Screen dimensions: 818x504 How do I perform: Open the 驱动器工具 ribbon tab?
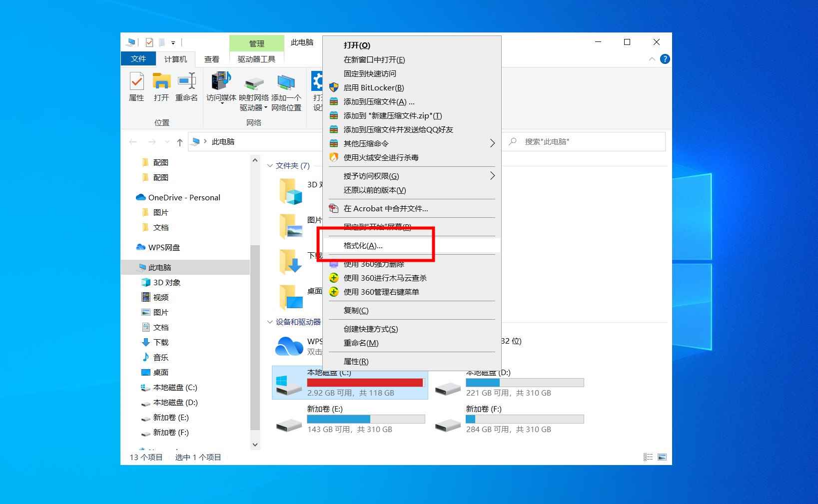coord(256,58)
